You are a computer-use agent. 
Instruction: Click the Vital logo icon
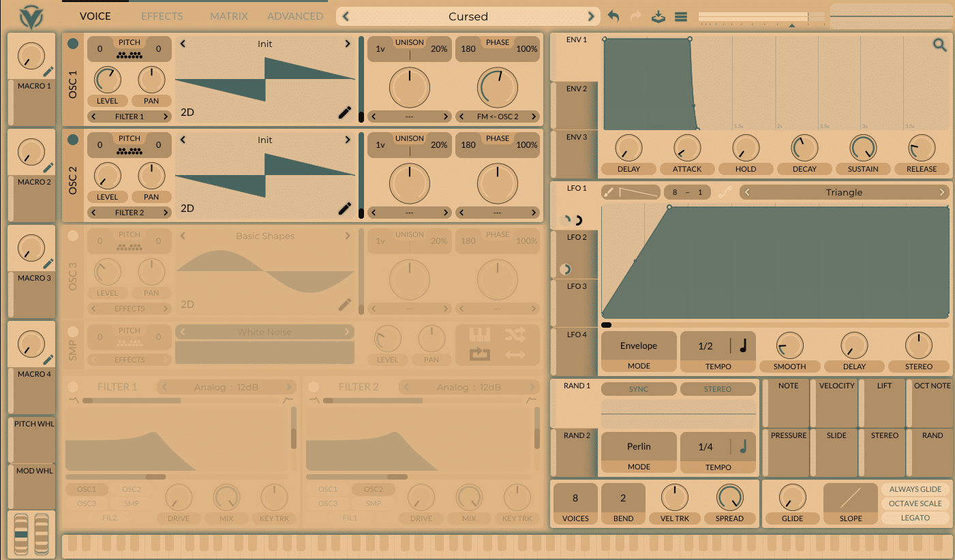(x=31, y=16)
